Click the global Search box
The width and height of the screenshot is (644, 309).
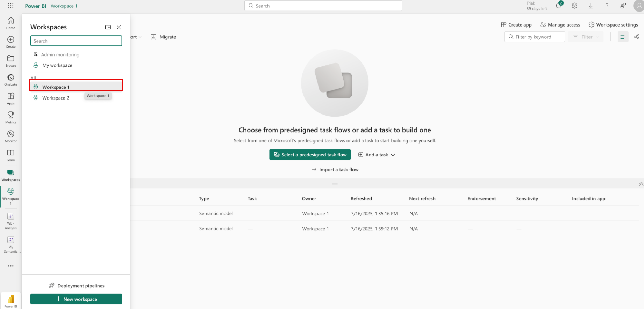point(323,6)
